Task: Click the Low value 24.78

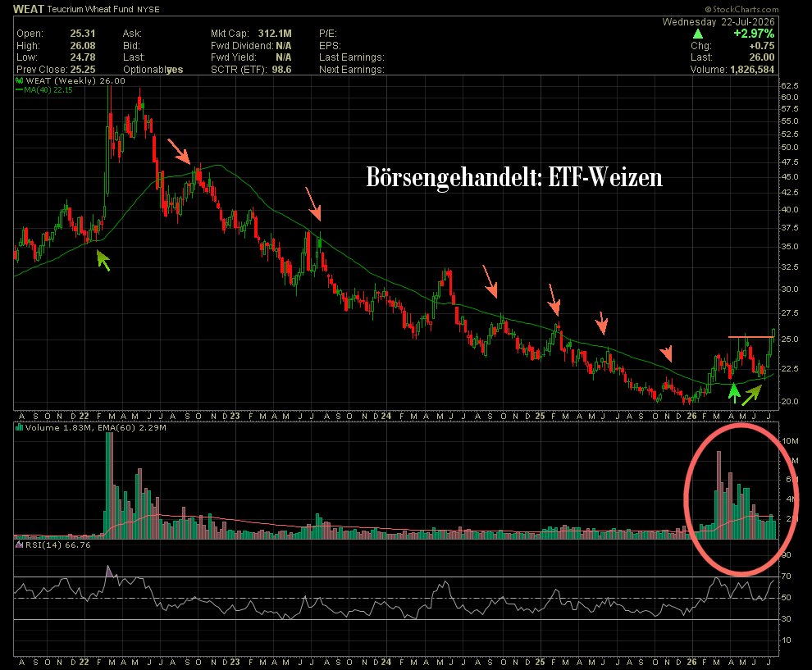Action: (83, 57)
